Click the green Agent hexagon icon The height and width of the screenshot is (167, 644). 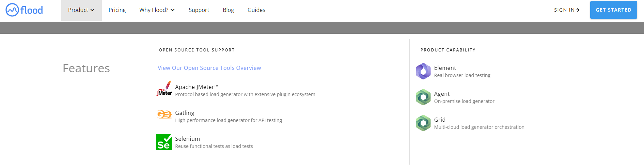click(423, 97)
